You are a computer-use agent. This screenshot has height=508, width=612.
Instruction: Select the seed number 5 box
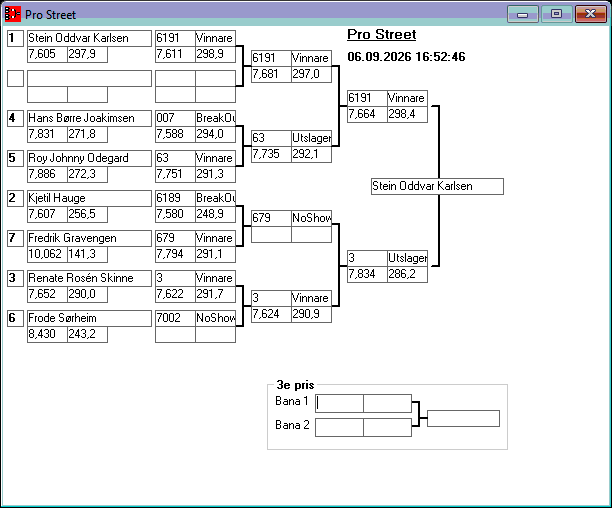point(16,158)
